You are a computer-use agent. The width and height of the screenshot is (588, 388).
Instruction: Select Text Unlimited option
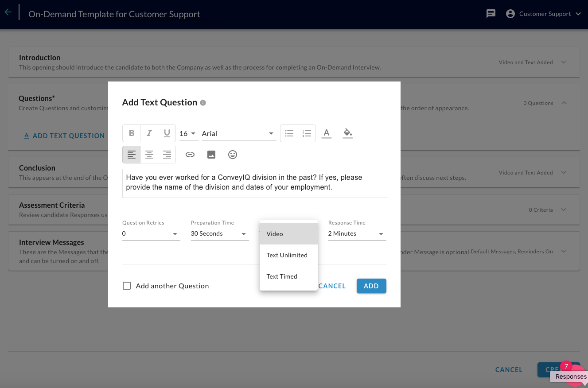click(x=288, y=255)
